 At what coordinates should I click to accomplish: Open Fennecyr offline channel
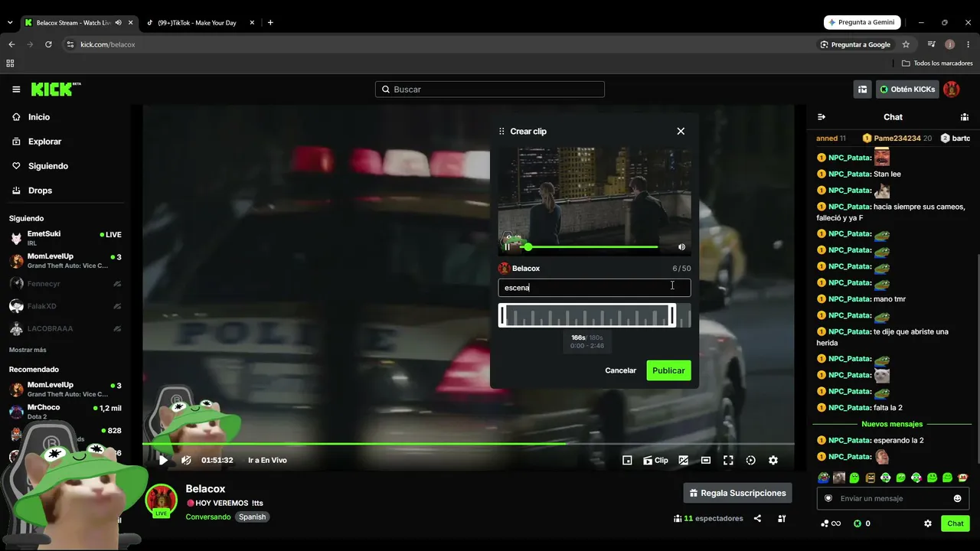66,284
